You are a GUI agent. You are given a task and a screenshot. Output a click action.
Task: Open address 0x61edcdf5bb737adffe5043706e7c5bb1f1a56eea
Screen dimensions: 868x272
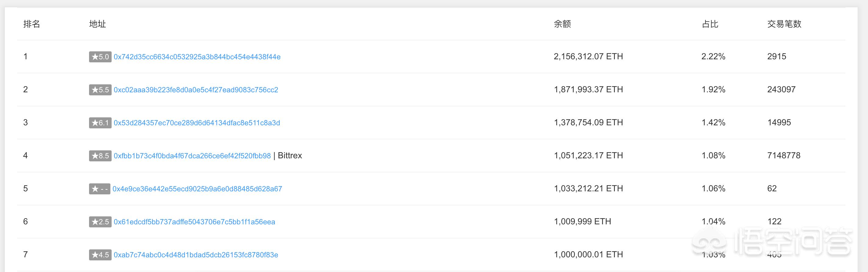[x=194, y=222]
